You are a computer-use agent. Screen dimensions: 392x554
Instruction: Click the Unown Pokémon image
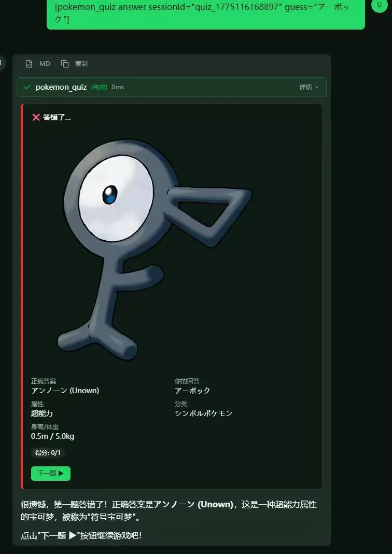coord(155,250)
